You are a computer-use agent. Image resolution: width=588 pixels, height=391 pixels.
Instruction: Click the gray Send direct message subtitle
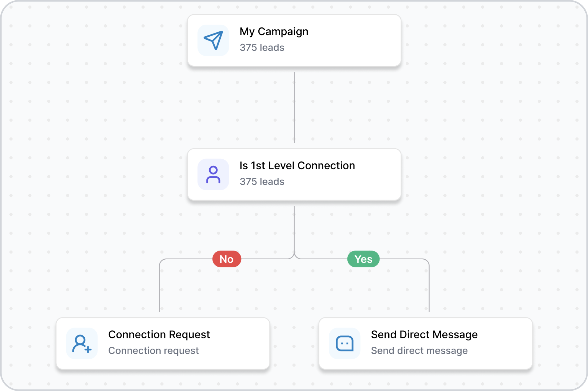click(419, 351)
